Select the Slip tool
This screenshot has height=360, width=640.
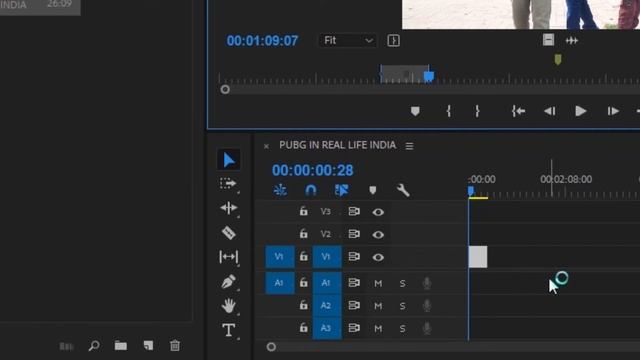(229, 257)
